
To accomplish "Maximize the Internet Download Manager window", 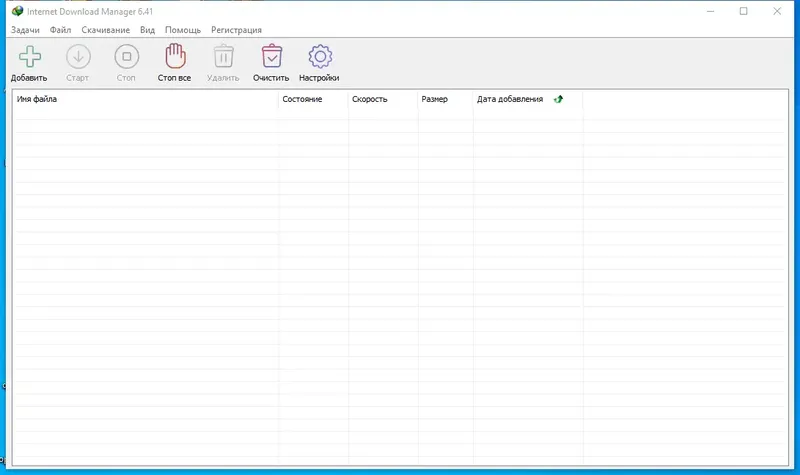I will [743, 11].
